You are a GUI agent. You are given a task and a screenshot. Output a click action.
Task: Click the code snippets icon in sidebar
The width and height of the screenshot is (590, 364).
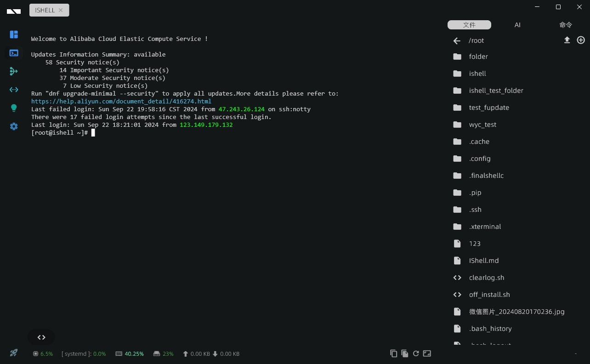14,90
